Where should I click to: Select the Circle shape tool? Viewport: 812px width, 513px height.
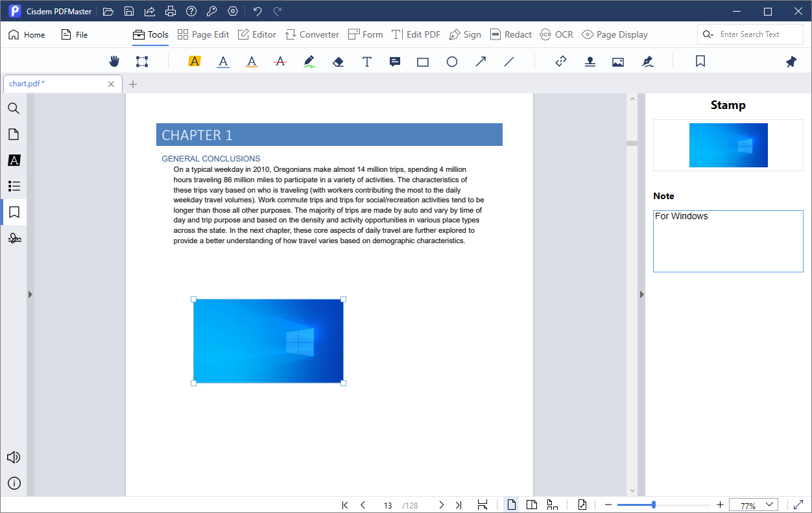[x=452, y=62]
